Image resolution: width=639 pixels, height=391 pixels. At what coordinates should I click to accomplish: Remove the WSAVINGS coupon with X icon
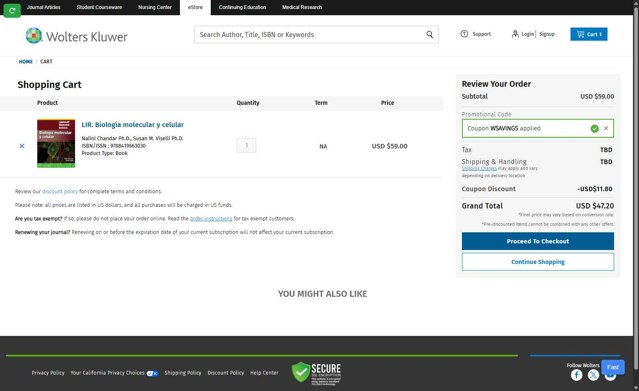click(606, 128)
